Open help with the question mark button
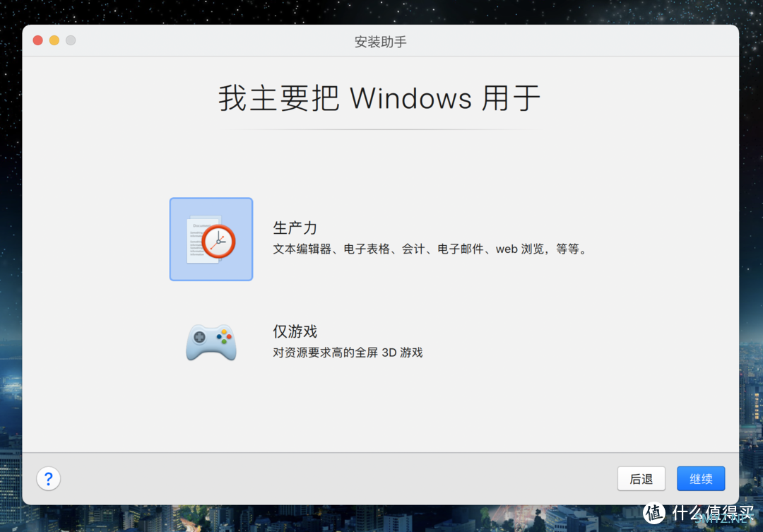Screen dimensions: 763x532 tap(49, 478)
